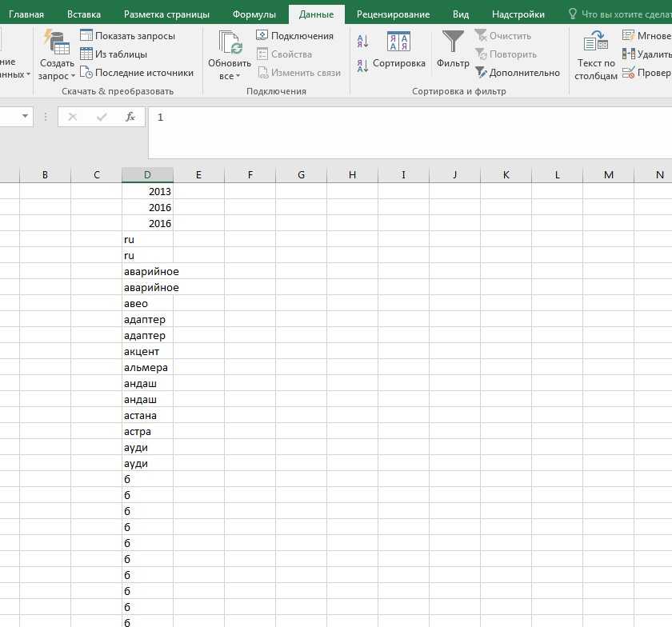Select the Из таблицы command

click(120, 54)
